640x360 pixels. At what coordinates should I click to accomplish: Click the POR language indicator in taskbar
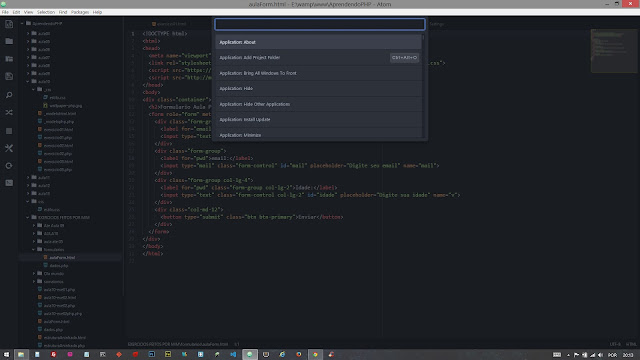click(x=612, y=355)
